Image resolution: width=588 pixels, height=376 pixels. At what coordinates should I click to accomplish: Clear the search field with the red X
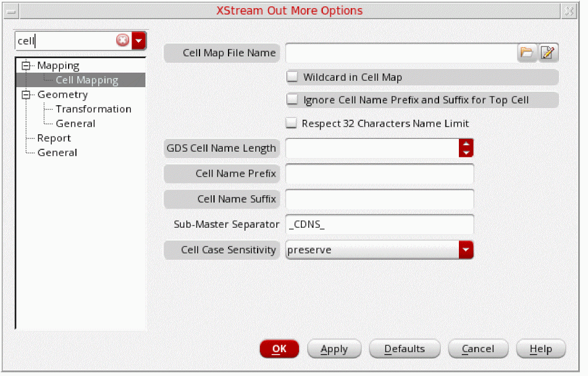click(x=123, y=40)
